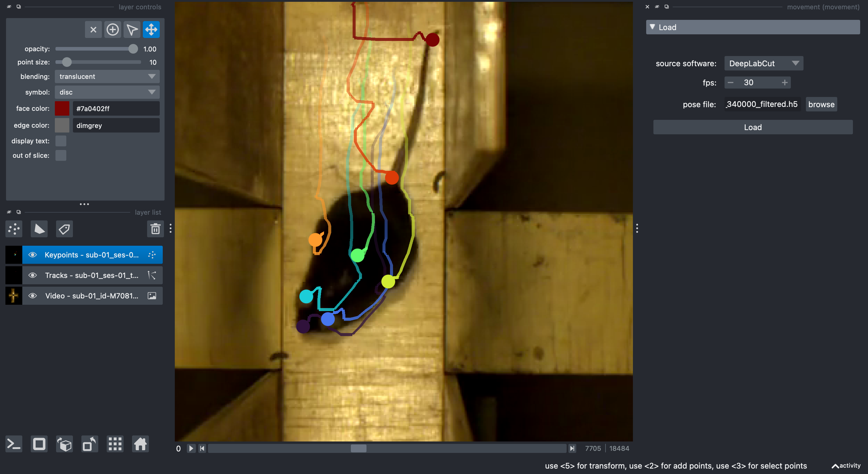
Task: Activate the select points tool
Action: pyautogui.click(x=132, y=30)
